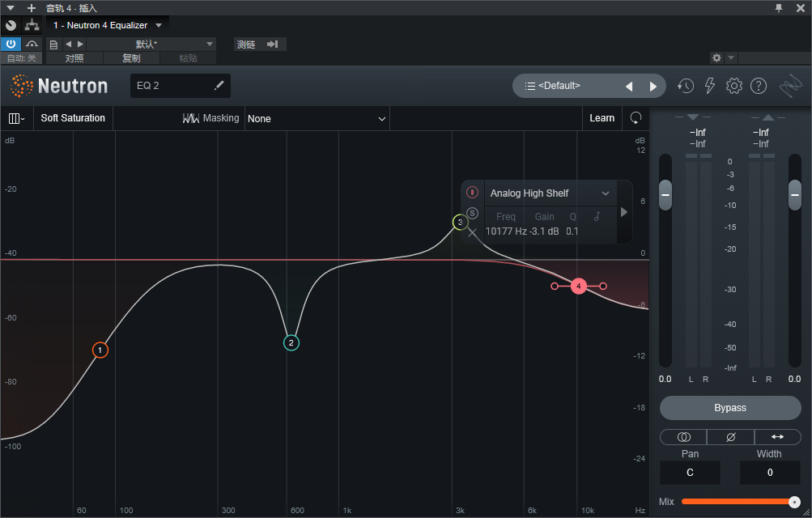This screenshot has height=518, width=812.
Task: Click the iZotope logo icon
Action: click(x=791, y=86)
